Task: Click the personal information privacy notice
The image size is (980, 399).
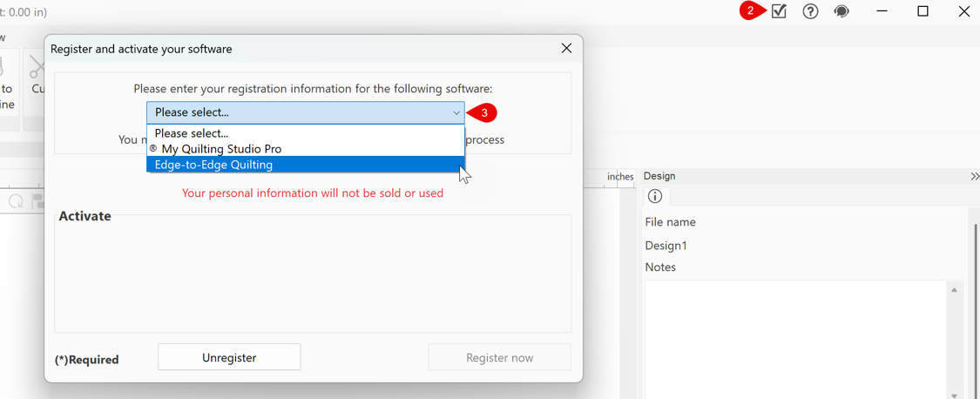Action: pos(313,193)
